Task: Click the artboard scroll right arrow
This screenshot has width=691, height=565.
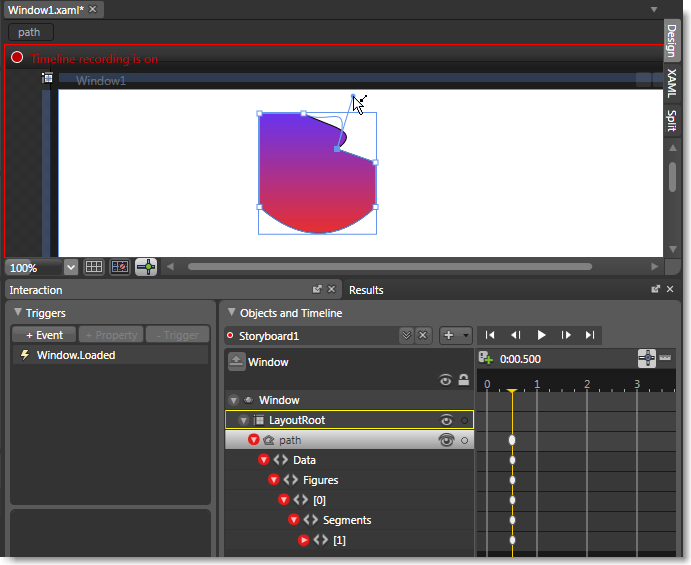Action: pyautogui.click(x=654, y=266)
